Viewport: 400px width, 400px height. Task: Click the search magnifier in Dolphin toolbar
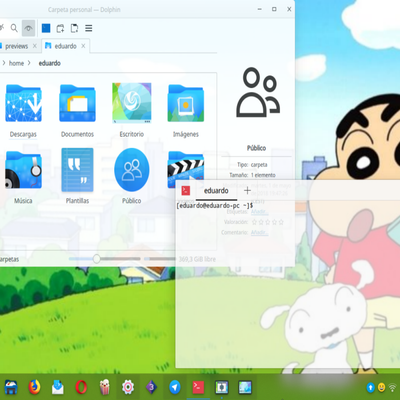(x=14, y=28)
